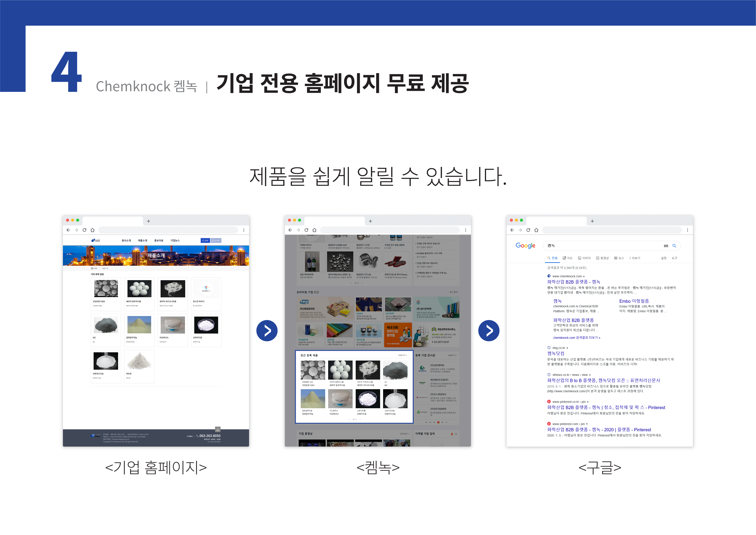The height and width of the screenshot is (535, 756).
Task: Click address bar in company homepage browser window
Action: tap(168, 230)
